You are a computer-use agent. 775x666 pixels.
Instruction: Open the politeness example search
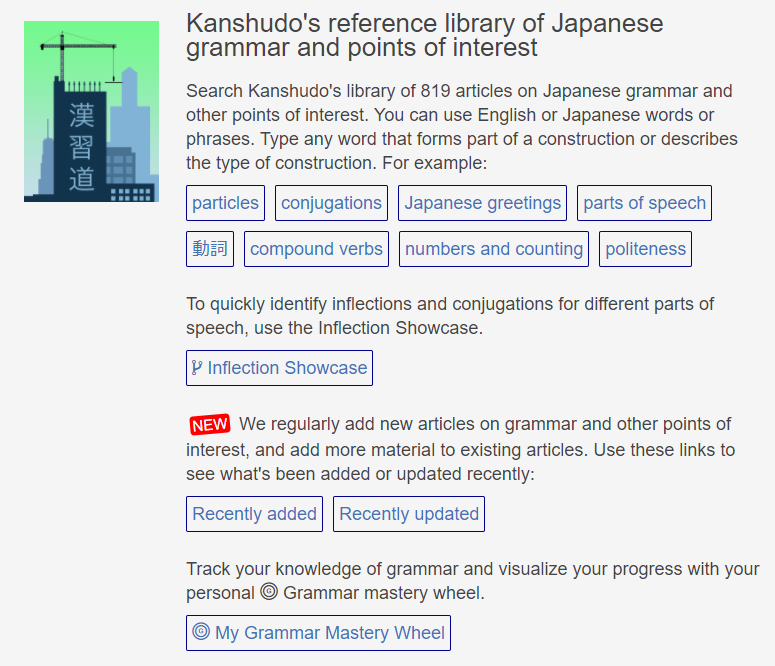click(646, 249)
